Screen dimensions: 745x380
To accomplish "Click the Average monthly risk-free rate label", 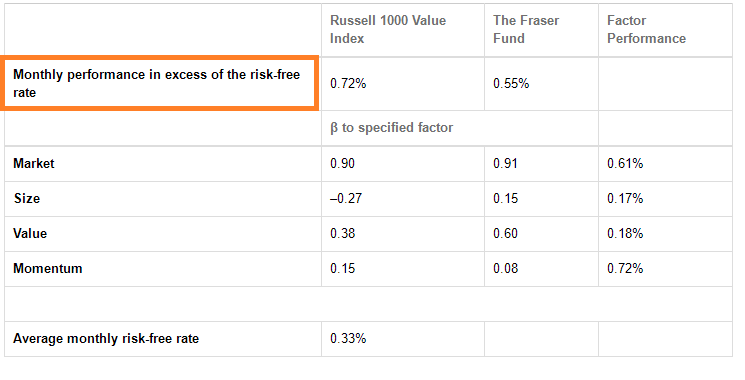I will 106,339.
